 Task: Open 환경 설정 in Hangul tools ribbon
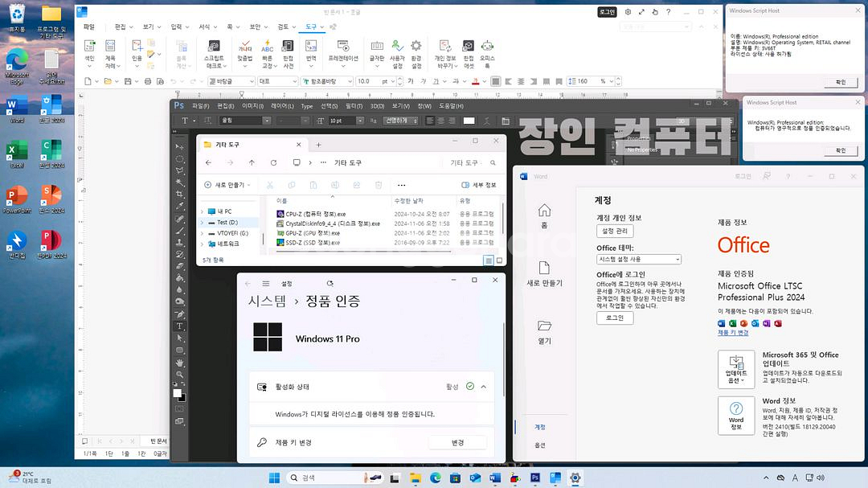point(416,52)
